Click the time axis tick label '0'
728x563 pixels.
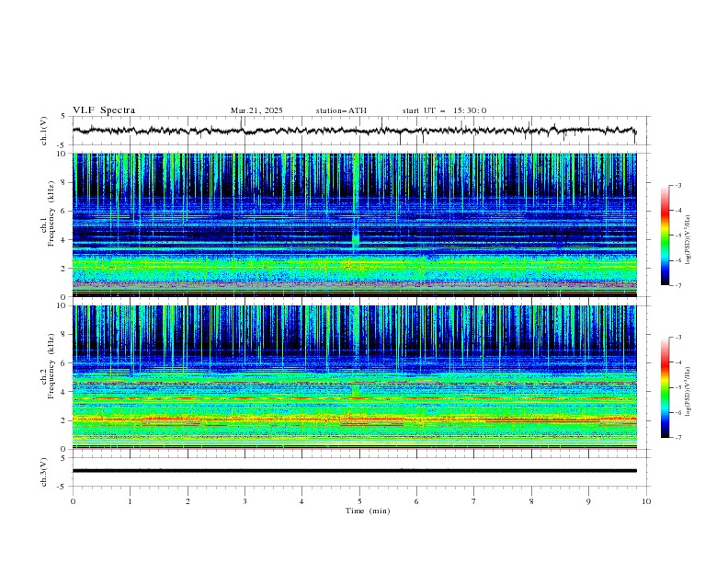[x=73, y=501]
